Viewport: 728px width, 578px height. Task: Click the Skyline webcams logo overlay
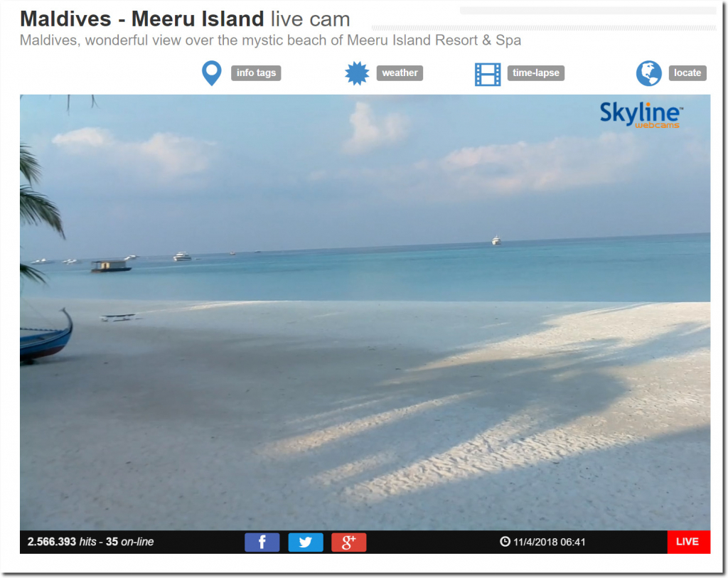point(641,115)
